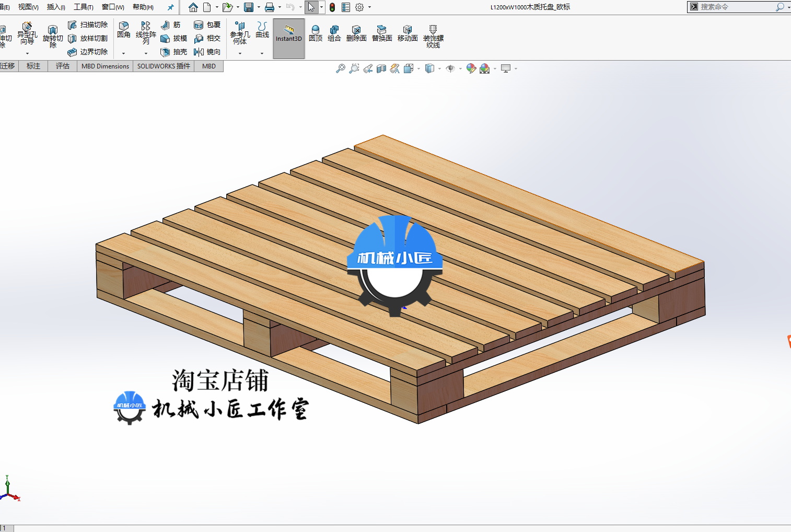This screenshot has width=791, height=532.
Task: Select the Combine (组合) tool
Action: (x=334, y=33)
